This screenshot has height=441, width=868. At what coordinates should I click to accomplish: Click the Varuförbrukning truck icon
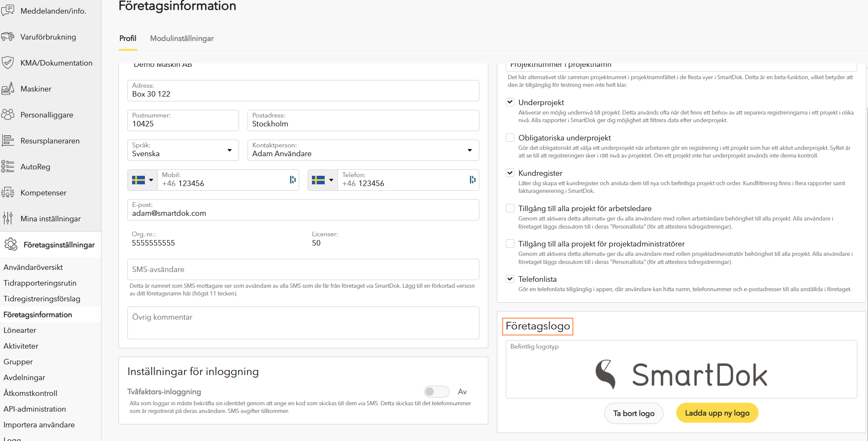(8, 37)
